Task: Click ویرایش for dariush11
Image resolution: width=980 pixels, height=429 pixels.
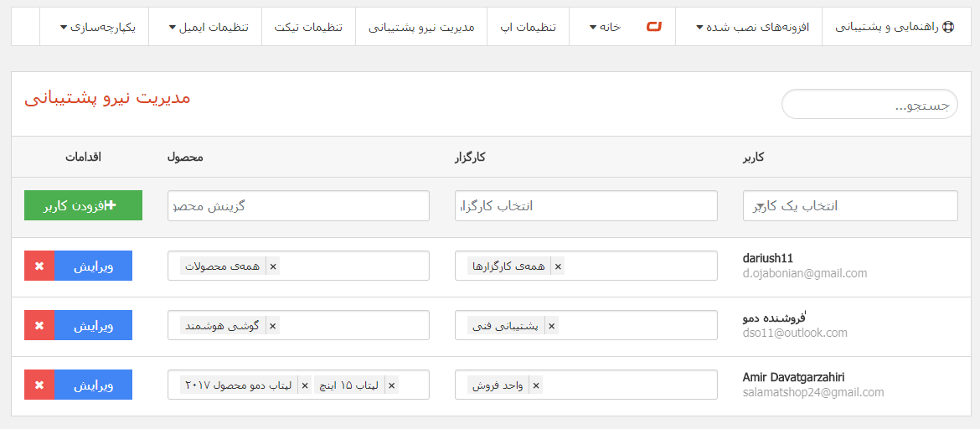Action: click(93, 266)
